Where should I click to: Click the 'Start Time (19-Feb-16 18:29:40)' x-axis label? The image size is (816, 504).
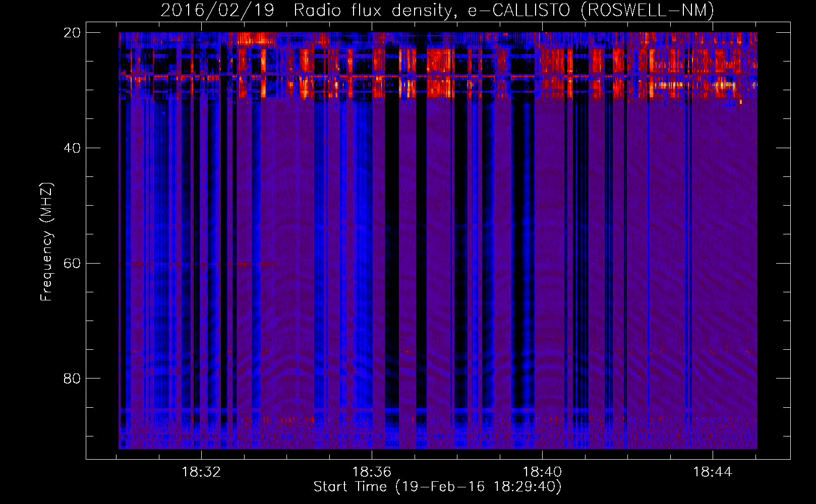pyautogui.click(x=437, y=487)
